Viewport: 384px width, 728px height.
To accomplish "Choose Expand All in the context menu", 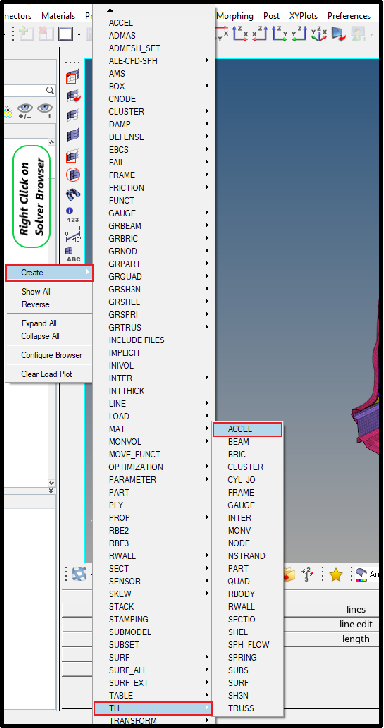I will tap(39, 323).
